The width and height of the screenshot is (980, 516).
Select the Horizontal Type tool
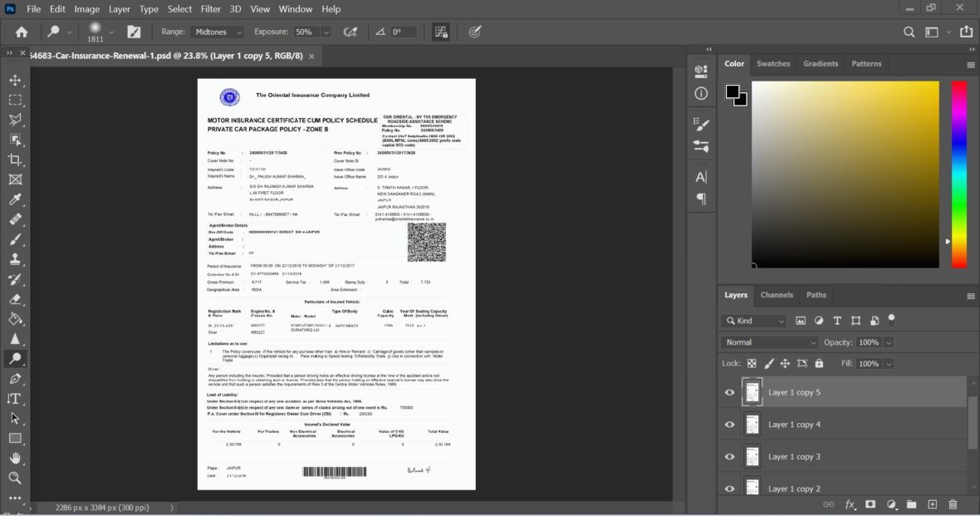tap(15, 398)
